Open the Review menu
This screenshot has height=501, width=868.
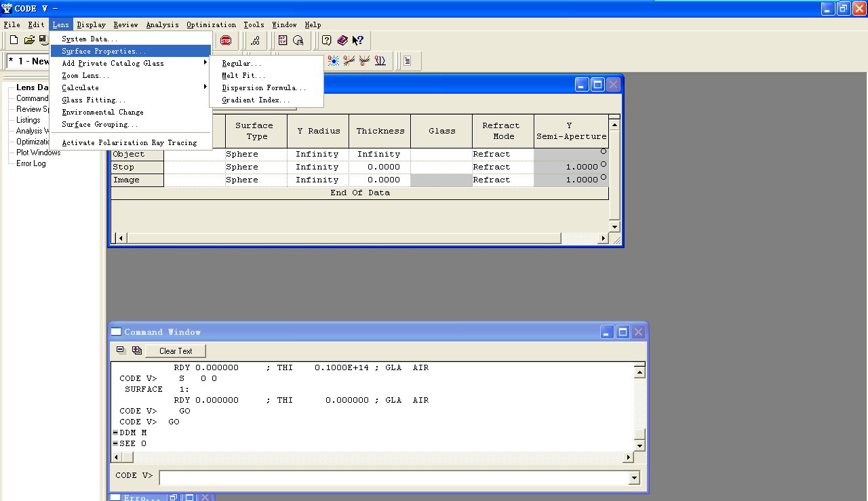coord(125,24)
